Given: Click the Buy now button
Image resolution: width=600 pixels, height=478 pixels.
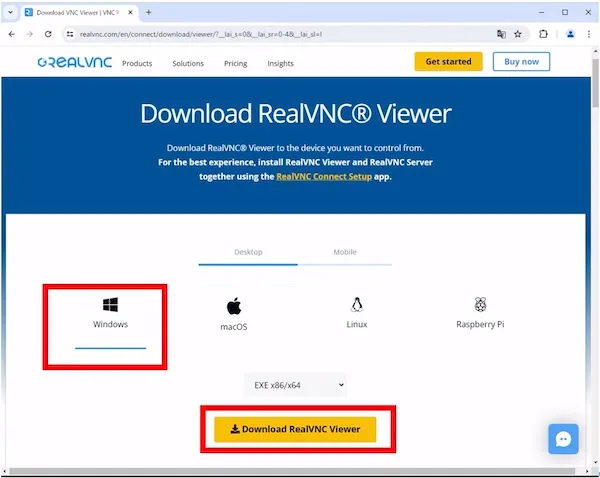Looking at the screenshot, I should [x=521, y=62].
